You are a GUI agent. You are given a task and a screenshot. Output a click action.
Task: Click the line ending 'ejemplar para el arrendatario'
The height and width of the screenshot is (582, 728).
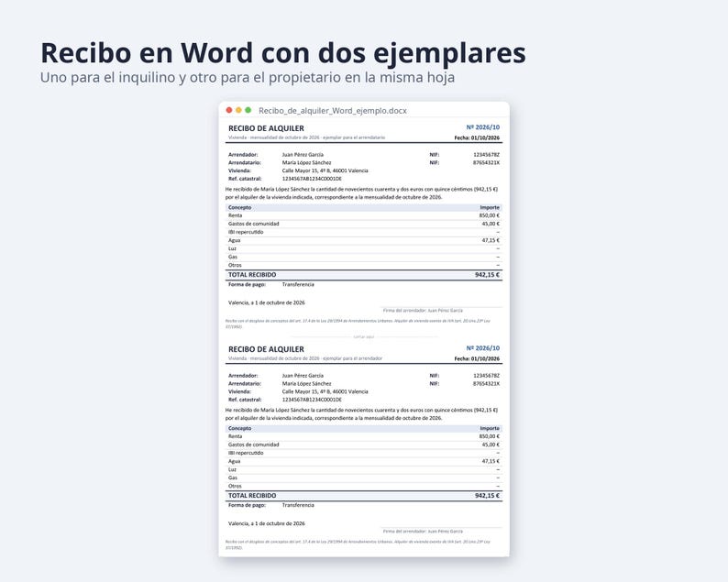(x=306, y=137)
